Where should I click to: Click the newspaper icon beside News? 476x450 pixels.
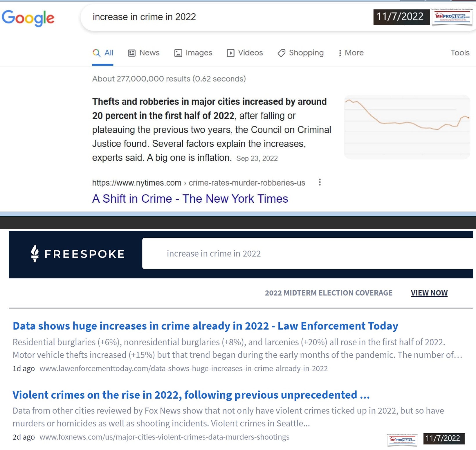[x=132, y=53]
